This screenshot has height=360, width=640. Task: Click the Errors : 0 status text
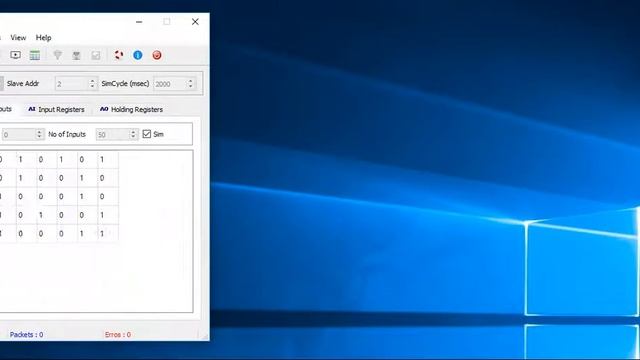[118, 335]
